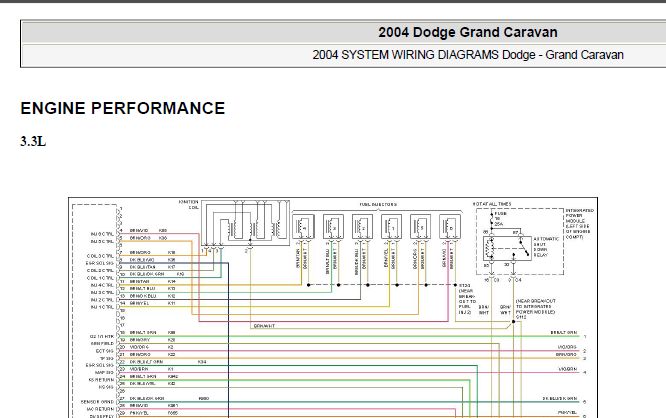Click the 'COIL 3 CTRL' pin label
The height and width of the screenshot is (418, 666).
click(x=100, y=256)
